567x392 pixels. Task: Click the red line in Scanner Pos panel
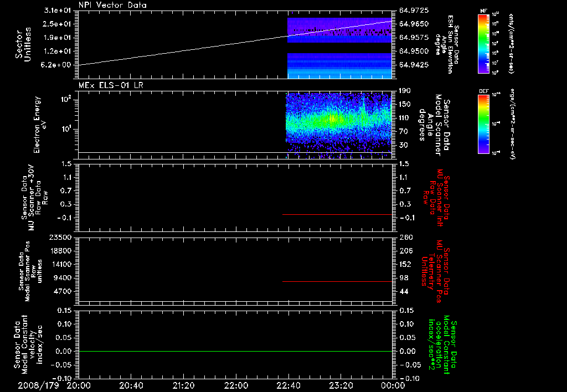337,281
